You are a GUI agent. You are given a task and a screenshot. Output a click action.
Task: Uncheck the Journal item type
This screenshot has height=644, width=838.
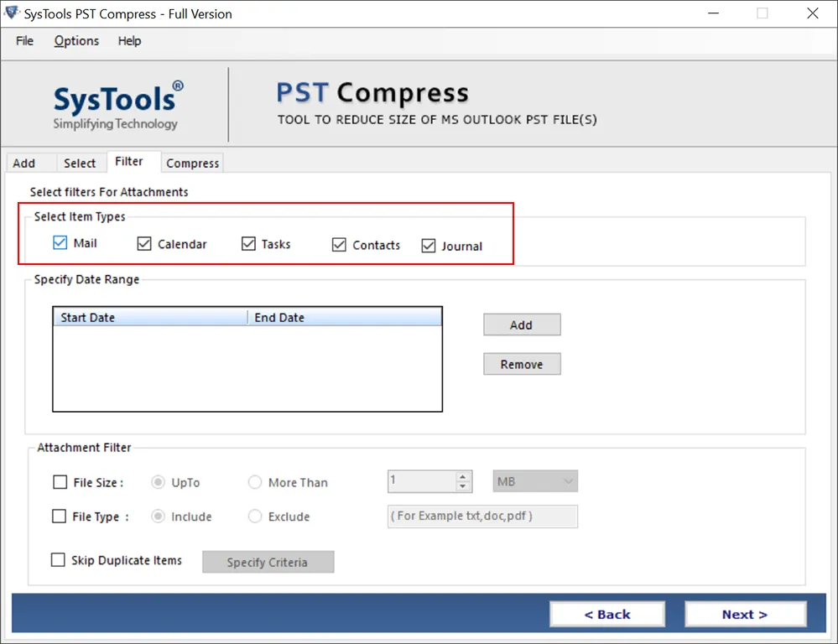[429, 246]
